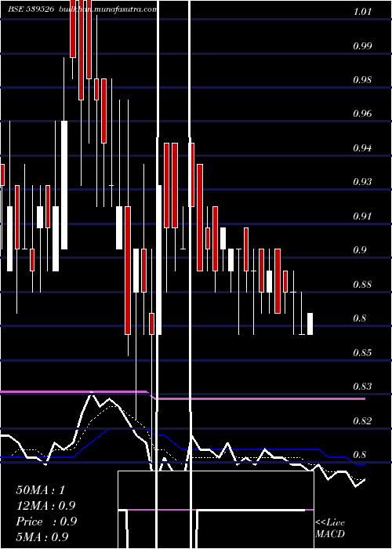
Task: Click the 0.99 price axis label
Action: click(x=362, y=45)
